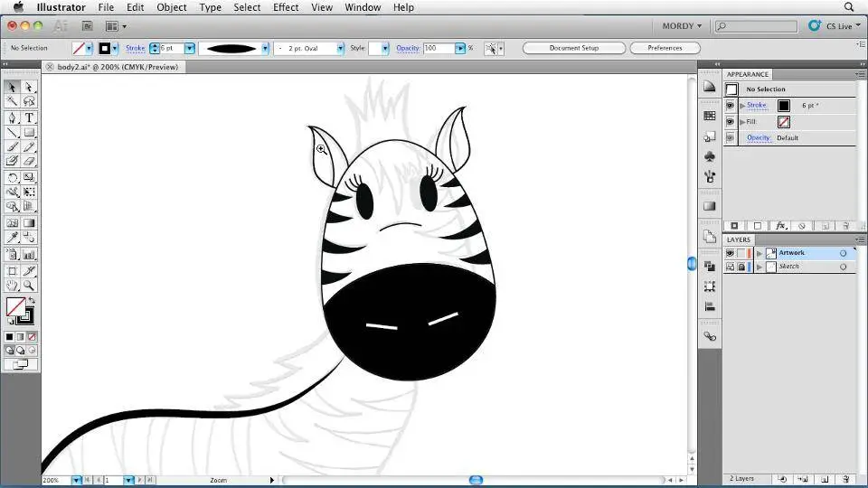Open the Object menu

click(x=172, y=7)
